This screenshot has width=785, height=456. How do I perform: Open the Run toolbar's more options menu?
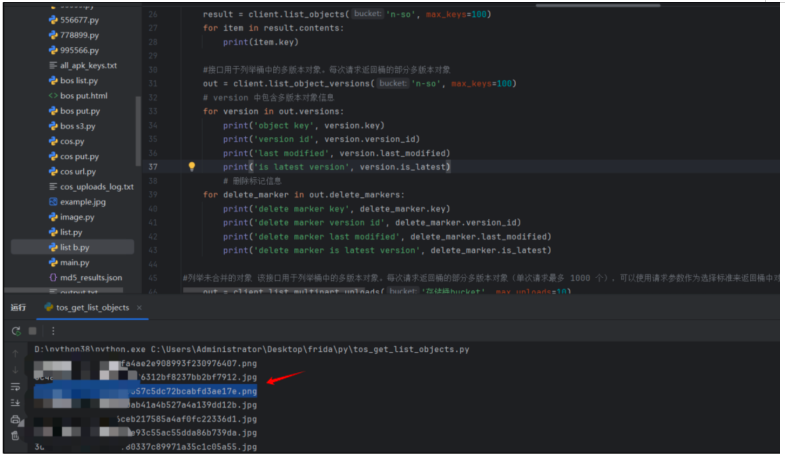point(53,331)
